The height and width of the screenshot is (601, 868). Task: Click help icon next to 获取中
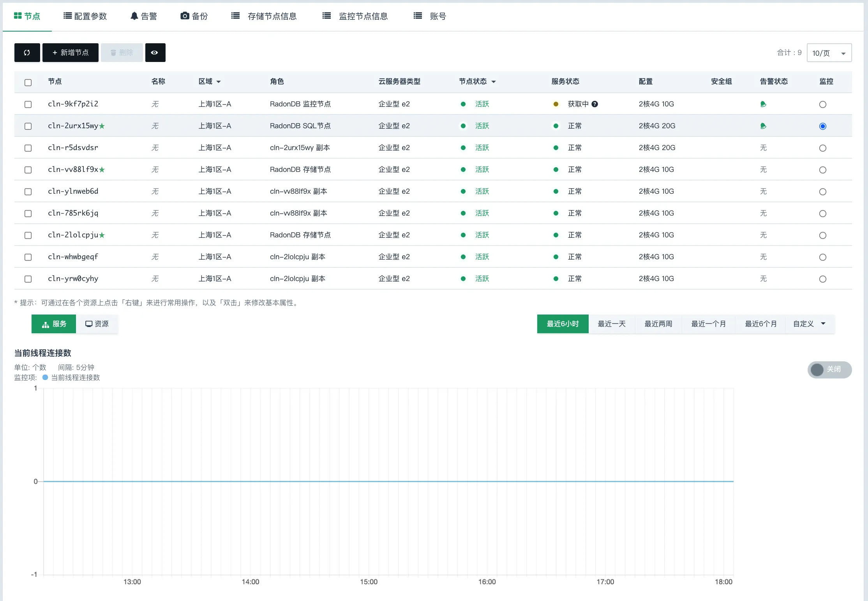pos(595,104)
